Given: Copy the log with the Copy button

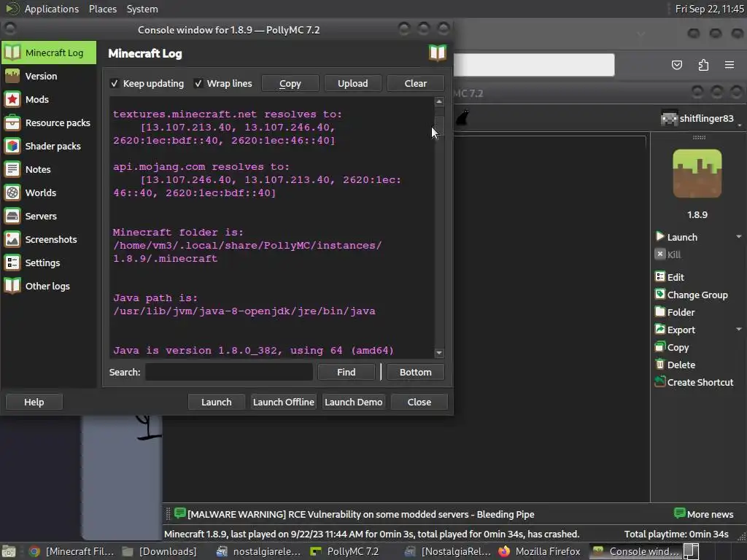Looking at the screenshot, I should tap(290, 83).
